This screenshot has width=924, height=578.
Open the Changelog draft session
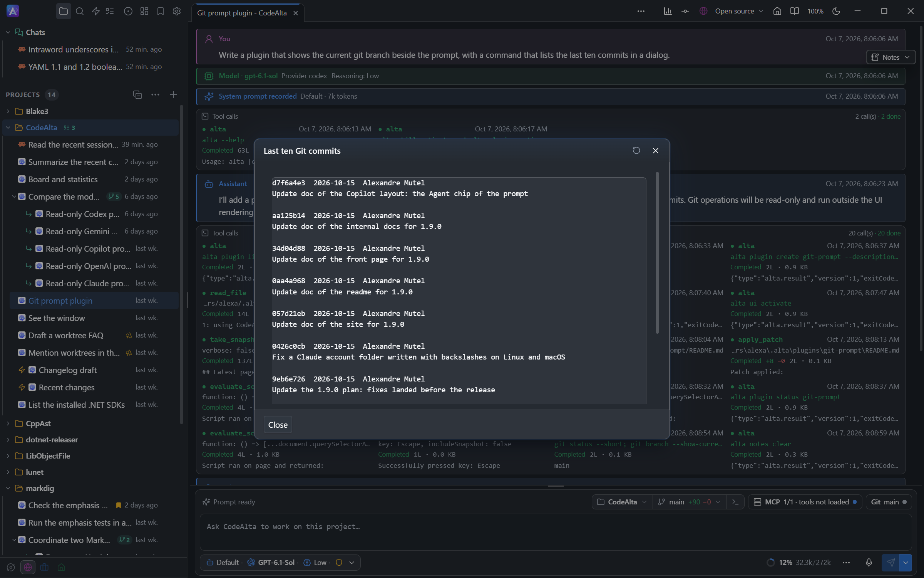(x=94, y=370)
